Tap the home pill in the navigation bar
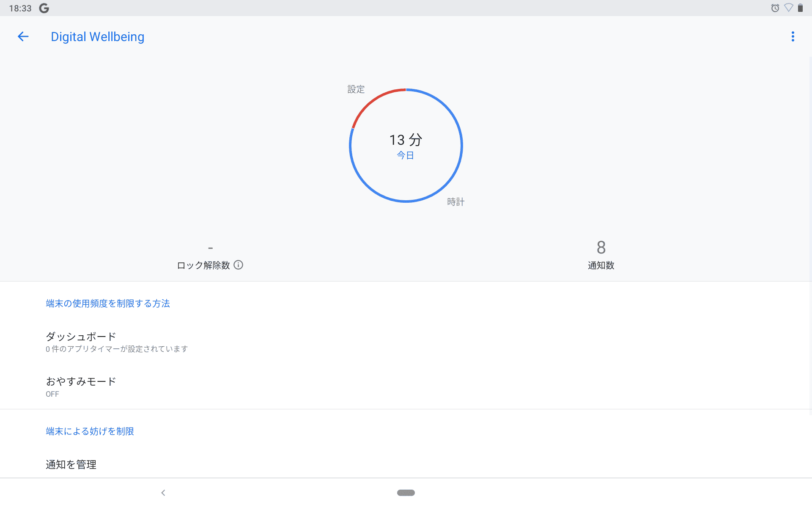The image size is (812, 508). pos(406,493)
